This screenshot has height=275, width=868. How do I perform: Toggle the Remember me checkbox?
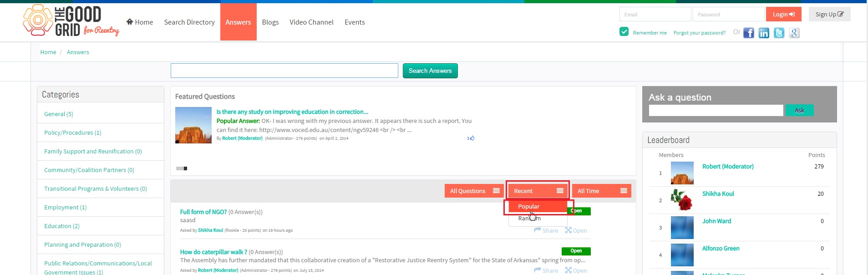[624, 31]
